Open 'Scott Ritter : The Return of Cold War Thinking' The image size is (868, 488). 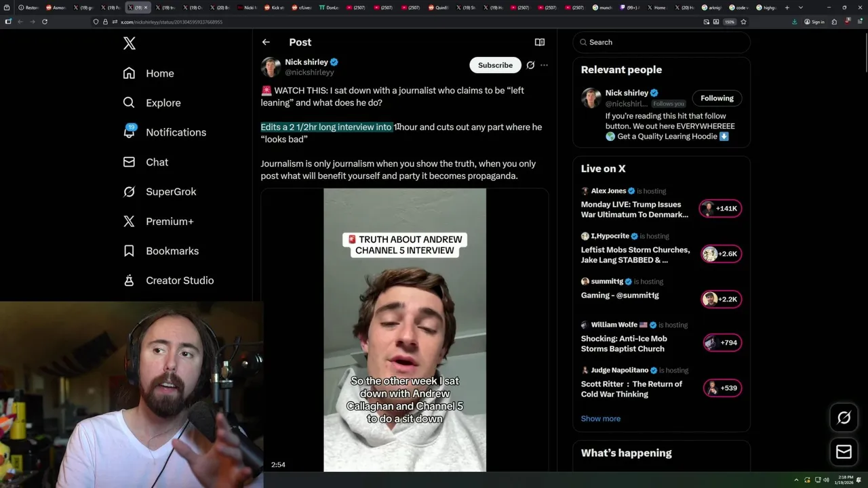[631, 389]
